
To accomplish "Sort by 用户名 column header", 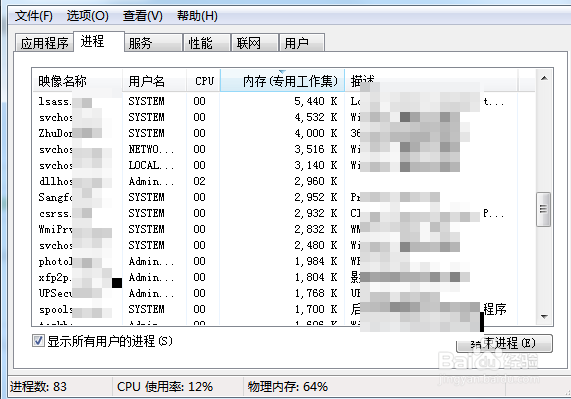I will tap(154, 81).
